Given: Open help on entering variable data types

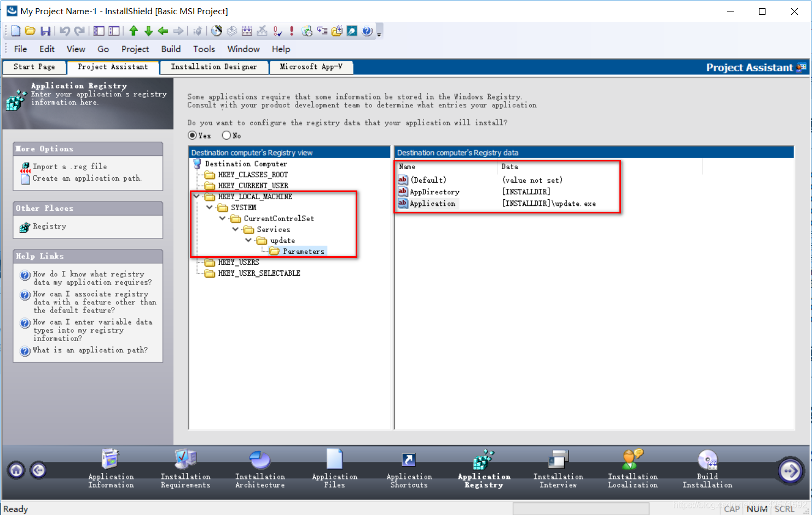Looking at the screenshot, I should point(92,330).
